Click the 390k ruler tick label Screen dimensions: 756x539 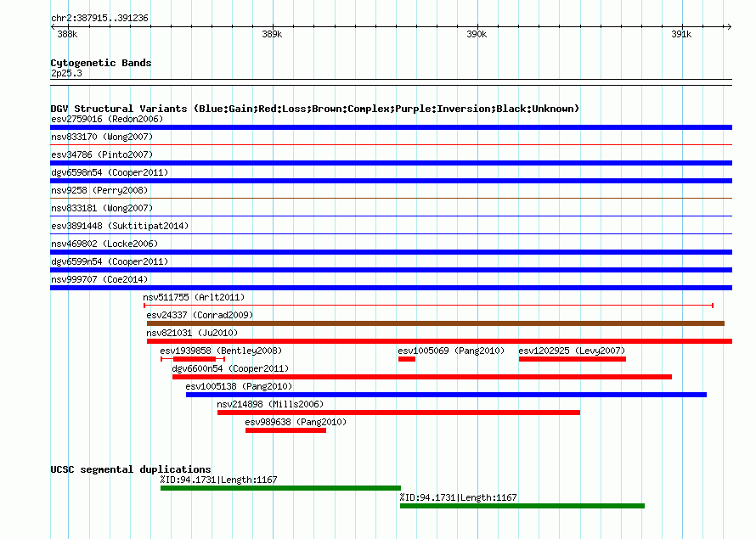click(x=477, y=34)
